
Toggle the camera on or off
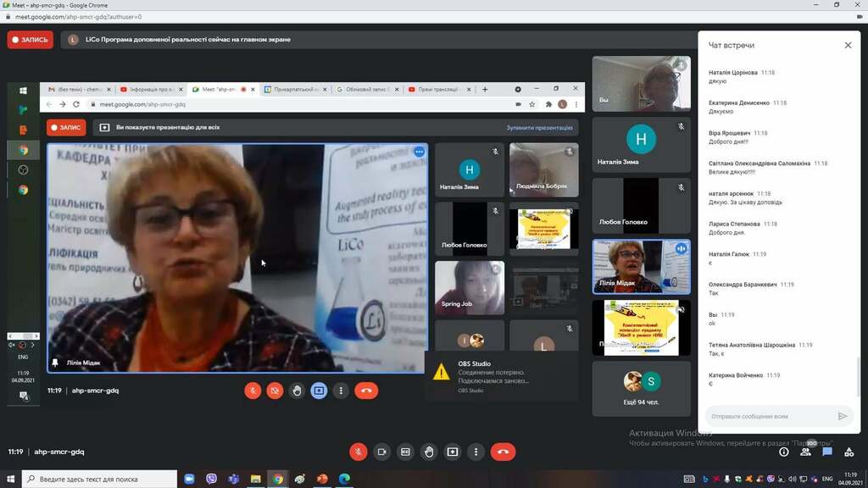pyautogui.click(x=382, y=452)
